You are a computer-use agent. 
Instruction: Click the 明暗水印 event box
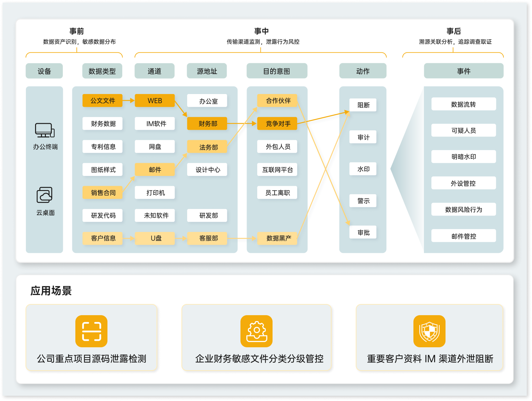(x=464, y=157)
